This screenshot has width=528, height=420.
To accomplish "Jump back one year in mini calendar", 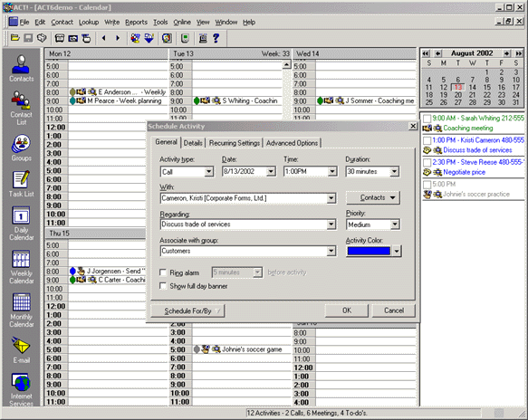I will pos(426,53).
